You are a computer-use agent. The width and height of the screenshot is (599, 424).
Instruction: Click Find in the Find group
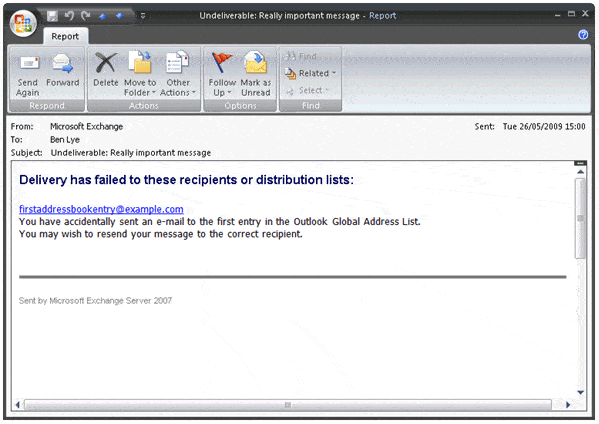301,57
